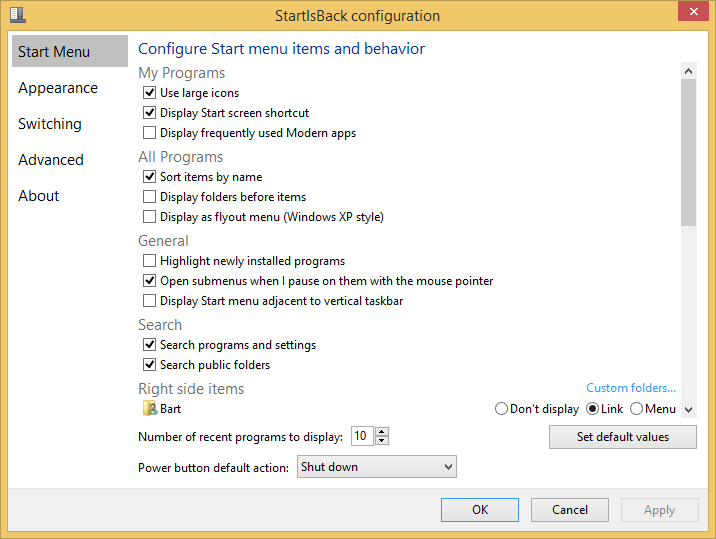Click the scroll down arrow
The height and width of the screenshot is (539, 716).
(x=688, y=409)
